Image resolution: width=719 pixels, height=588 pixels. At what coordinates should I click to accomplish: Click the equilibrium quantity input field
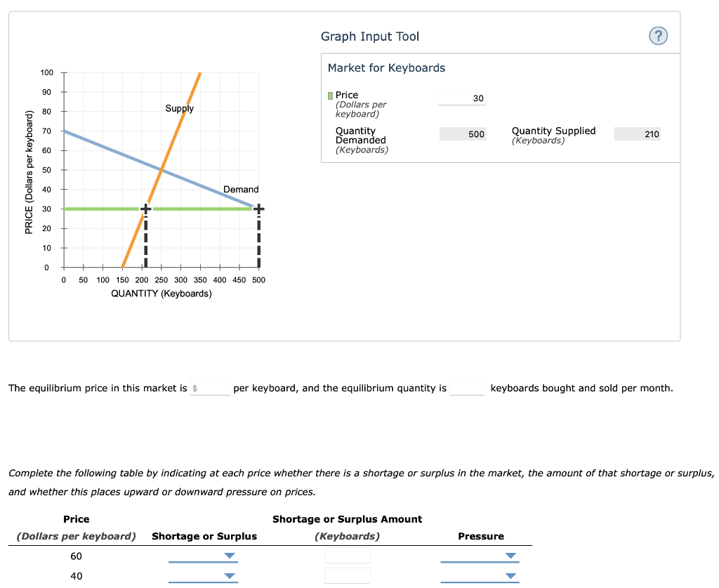pos(467,387)
